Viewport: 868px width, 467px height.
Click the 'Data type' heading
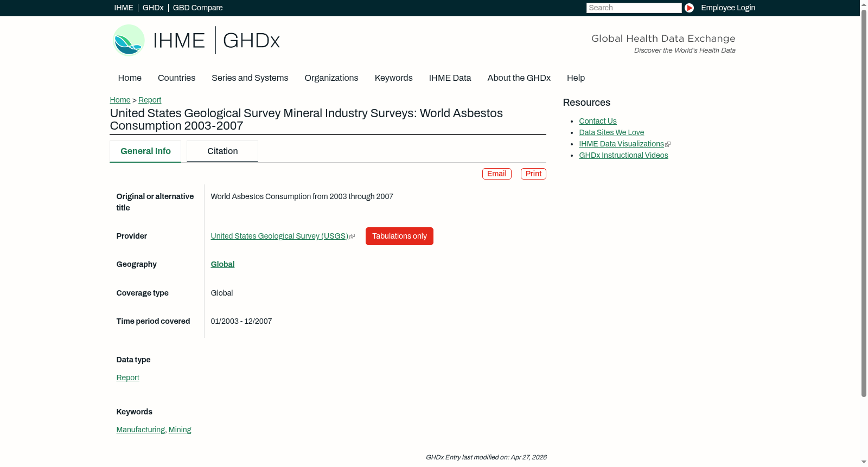133,360
